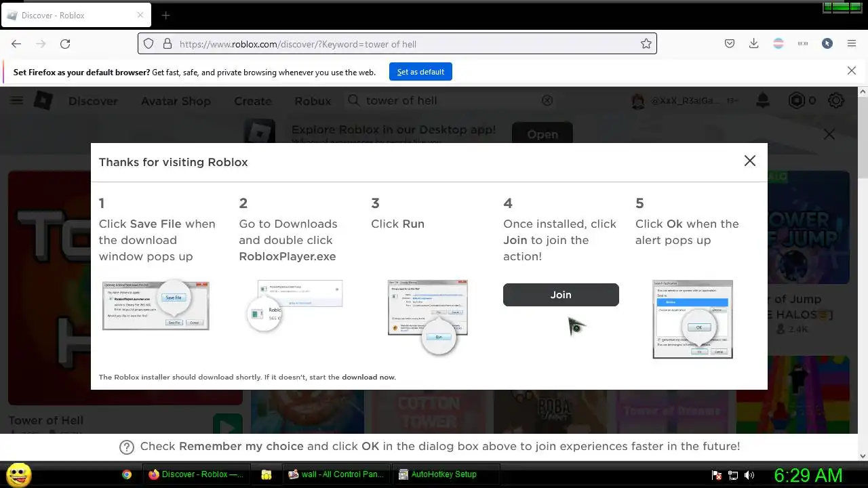Screen dimensions: 868x488
Task: Launch Chrome from the taskbar
Action: pos(126,474)
